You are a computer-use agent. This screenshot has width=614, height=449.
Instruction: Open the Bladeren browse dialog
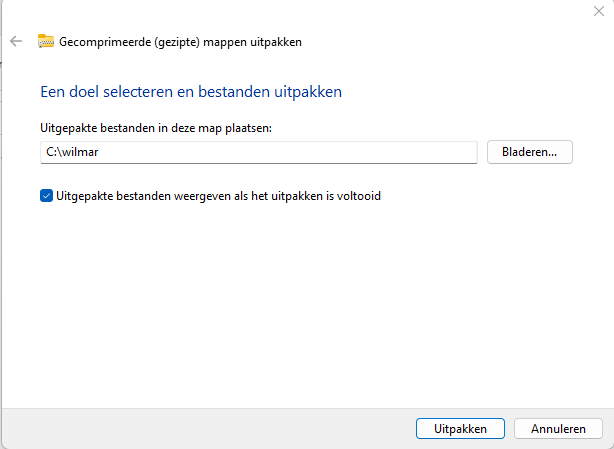coord(529,152)
